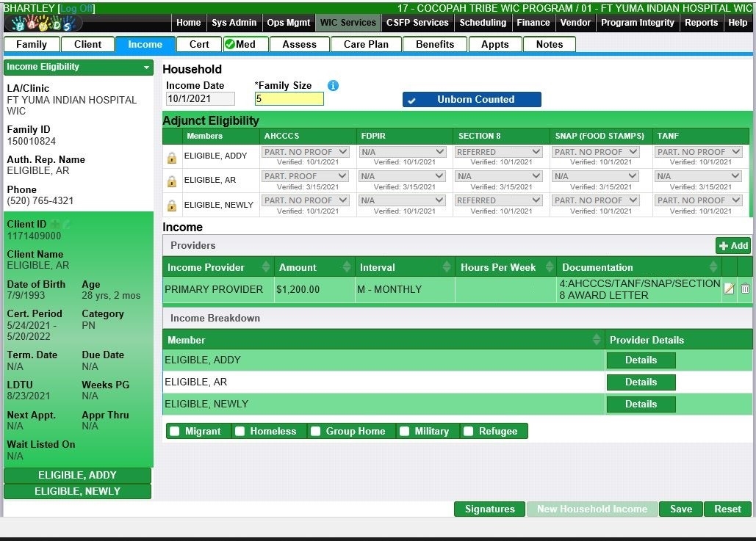
Task: Sort by Income Provider column arrows
Action: [x=265, y=267]
